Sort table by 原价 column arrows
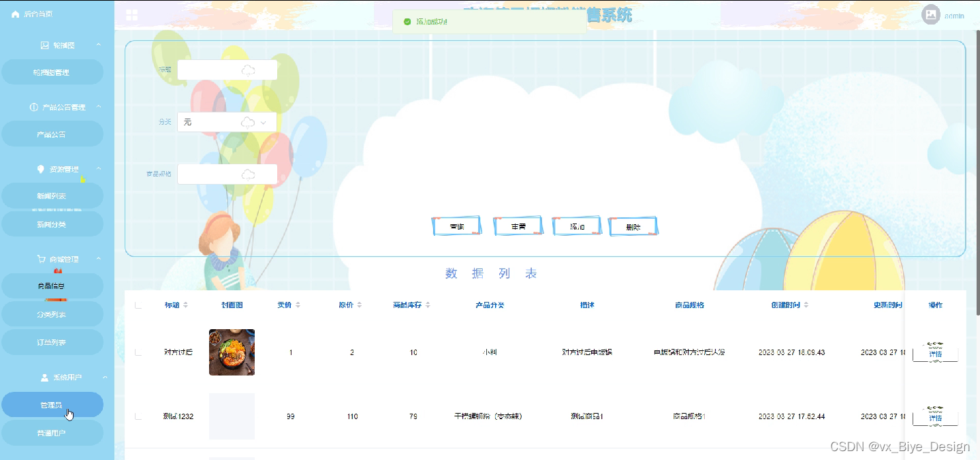This screenshot has width=980, height=460. coord(360,305)
